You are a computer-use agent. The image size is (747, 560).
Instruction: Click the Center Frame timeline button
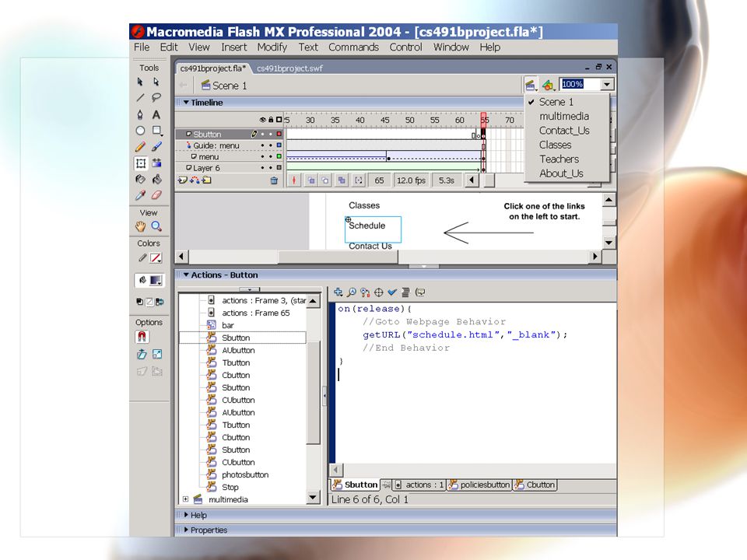coord(294,180)
